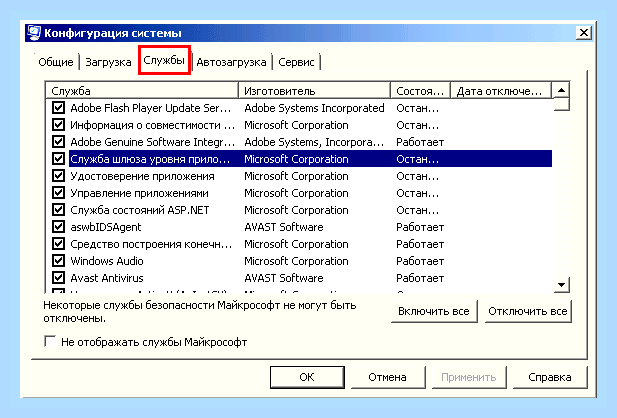Open help with Справка button

click(x=550, y=377)
